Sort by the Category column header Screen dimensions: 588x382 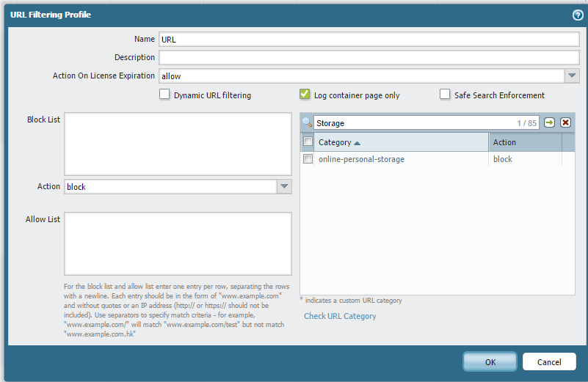pos(401,142)
